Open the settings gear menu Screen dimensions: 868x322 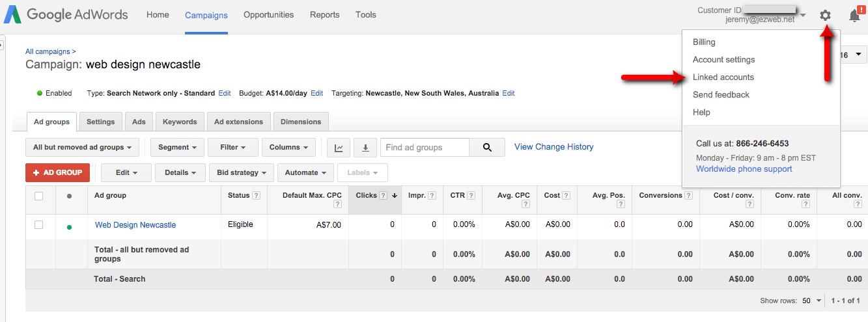pyautogui.click(x=825, y=15)
